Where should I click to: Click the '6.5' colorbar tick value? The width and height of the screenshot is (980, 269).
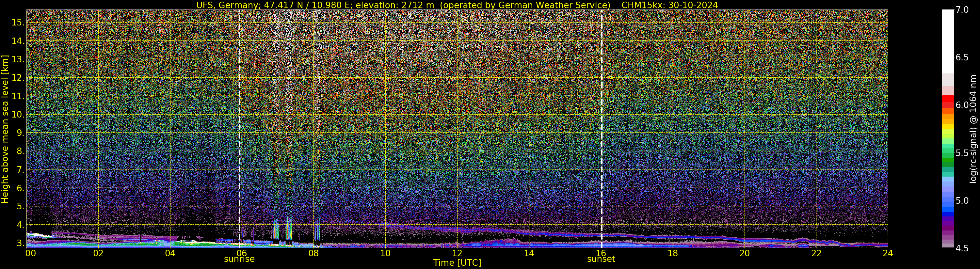coord(962,57)
